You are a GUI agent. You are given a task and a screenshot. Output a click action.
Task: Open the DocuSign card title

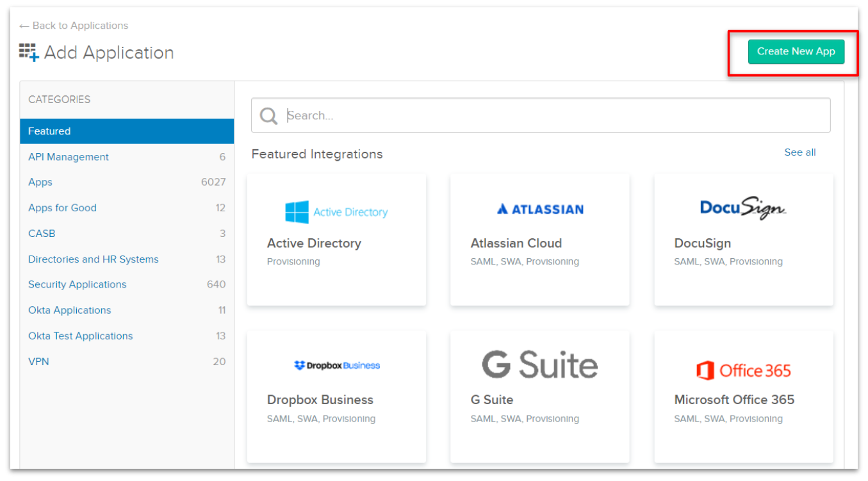[x=703, y=243]
